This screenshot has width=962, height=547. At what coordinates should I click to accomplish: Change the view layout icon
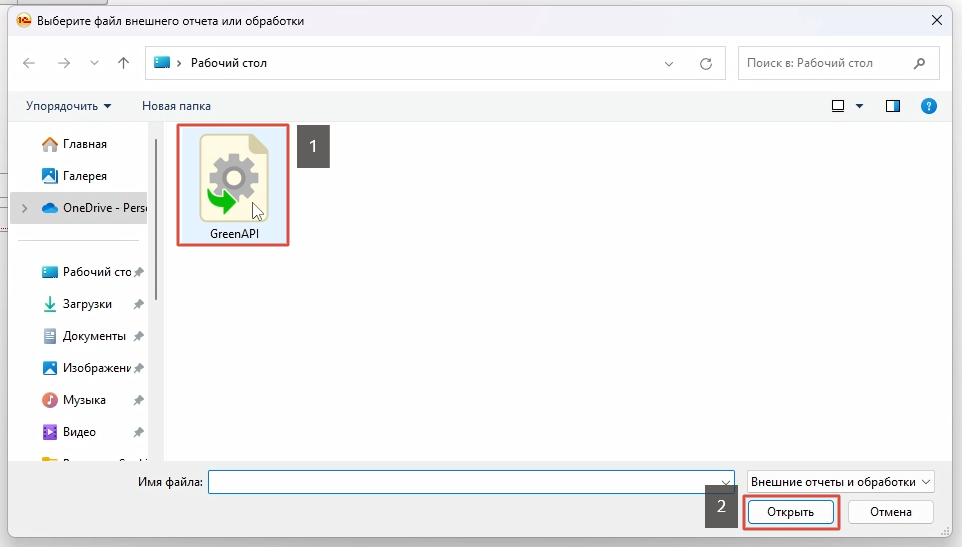[x=838, y=106]
